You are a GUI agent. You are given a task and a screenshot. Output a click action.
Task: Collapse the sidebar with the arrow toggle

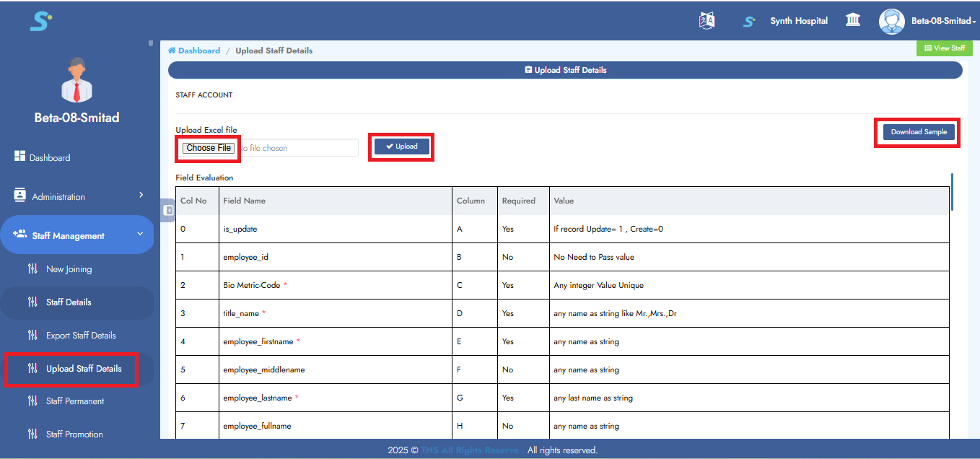[168, 210]
